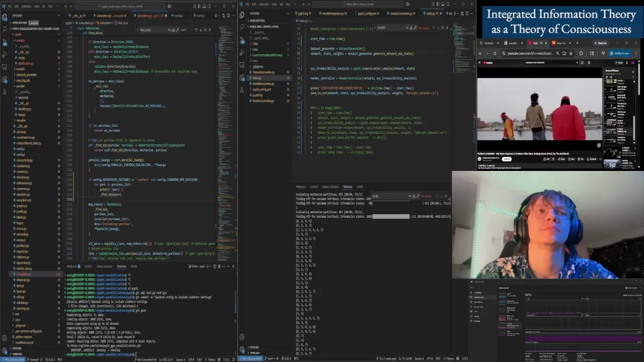Open Run and Debug in left VS Code
The height and width of the screenshot is (362, 644).
tap(5, 54)
